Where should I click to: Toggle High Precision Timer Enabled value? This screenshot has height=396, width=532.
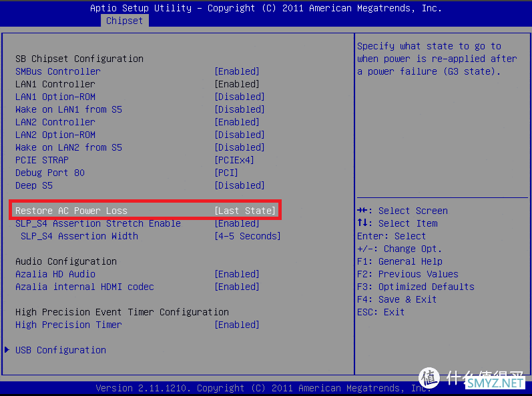[237, 325]
